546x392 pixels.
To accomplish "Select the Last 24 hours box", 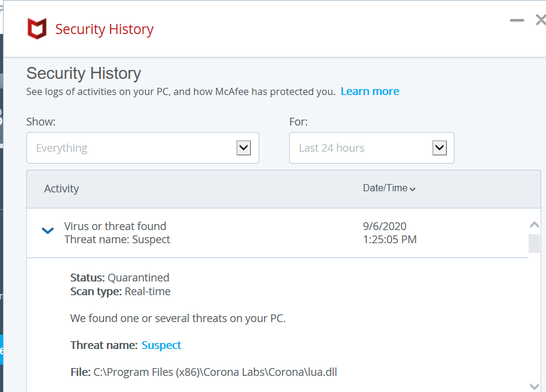I will point(372,148).
